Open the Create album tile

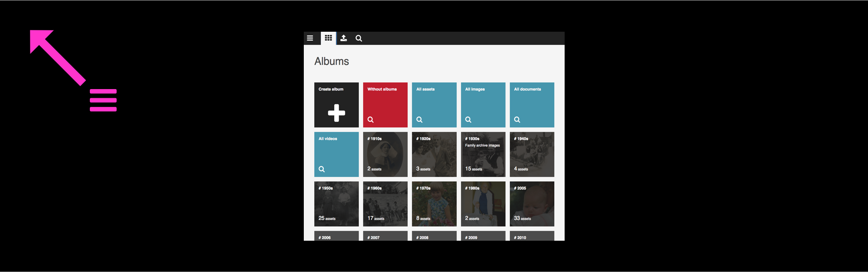[x=336, y=105]
